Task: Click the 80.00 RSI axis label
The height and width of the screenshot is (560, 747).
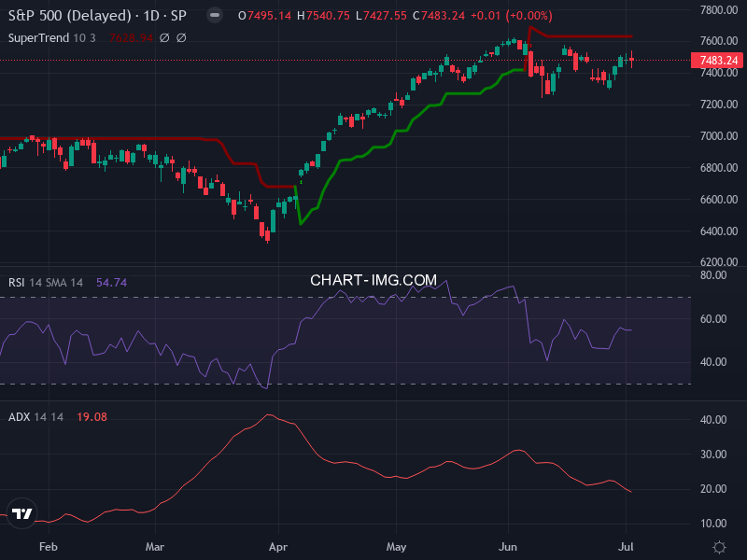Action: (713, 275)
